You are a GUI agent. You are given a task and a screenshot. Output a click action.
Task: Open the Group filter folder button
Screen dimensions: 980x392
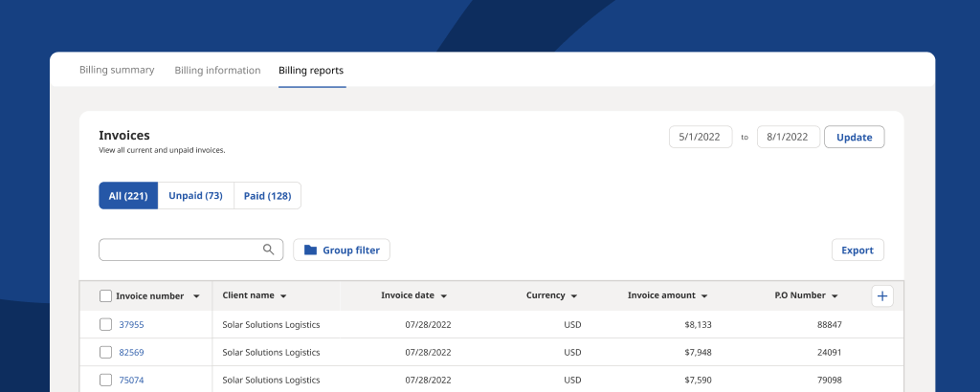coord(342,250)
